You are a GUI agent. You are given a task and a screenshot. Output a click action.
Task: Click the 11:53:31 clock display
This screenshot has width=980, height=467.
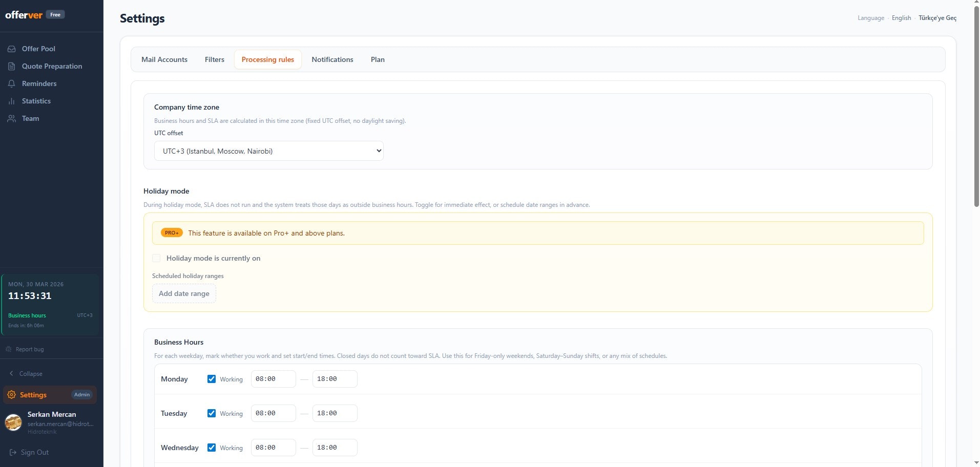coord(30,296)
